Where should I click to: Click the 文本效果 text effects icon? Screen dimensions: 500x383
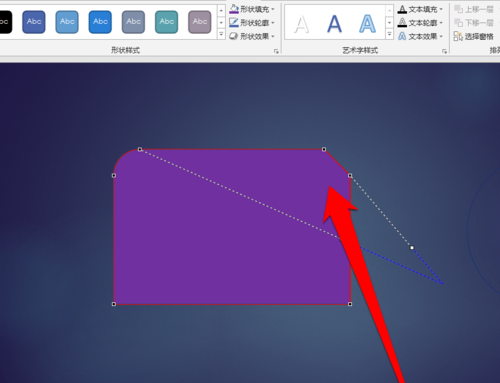tap(402, 36)
